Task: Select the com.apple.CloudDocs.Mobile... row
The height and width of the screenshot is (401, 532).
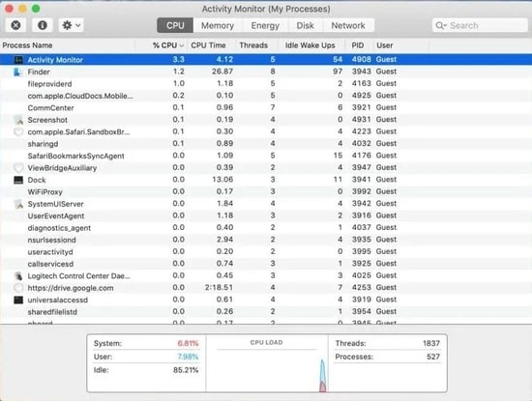Action: click(x=266, y=96)
